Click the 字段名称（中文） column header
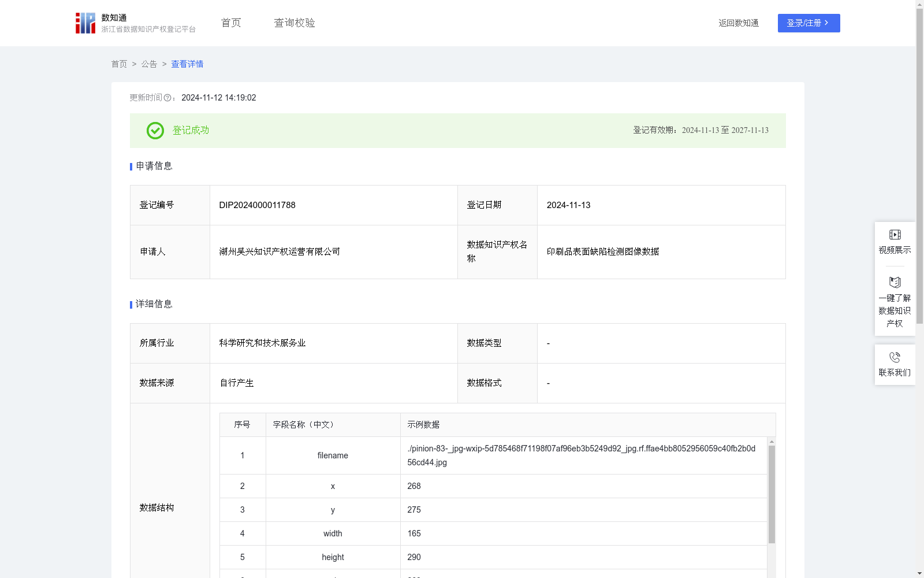The width and height of the screenshot is (924, 578). coord(333,425)
